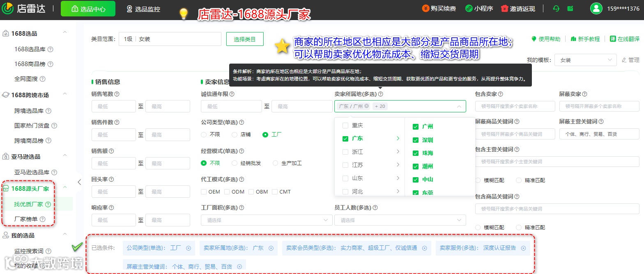Remove the 公司类型 工厂 selected condition
This screenshot has height=274, width=644.
pos(189,248)
